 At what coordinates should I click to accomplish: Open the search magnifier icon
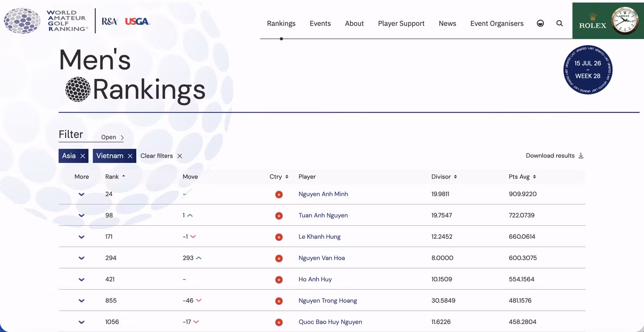tap(560, 23)
